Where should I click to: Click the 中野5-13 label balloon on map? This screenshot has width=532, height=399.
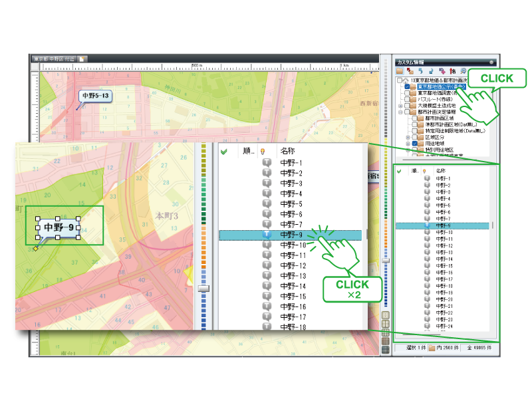95,96
